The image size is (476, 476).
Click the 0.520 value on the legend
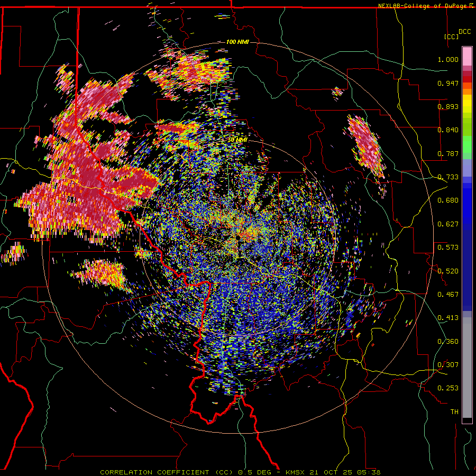(448, 271)
